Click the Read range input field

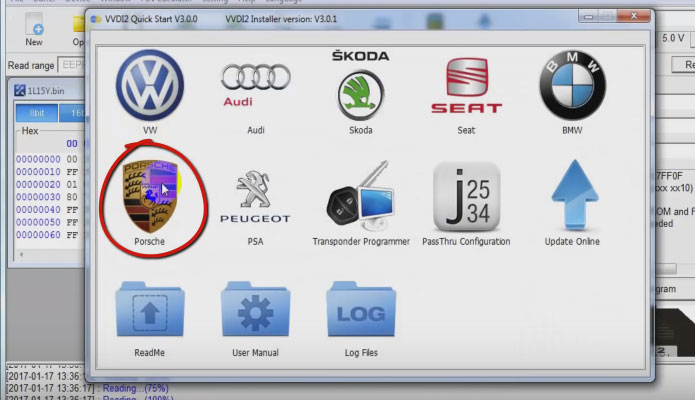point(72,65)
